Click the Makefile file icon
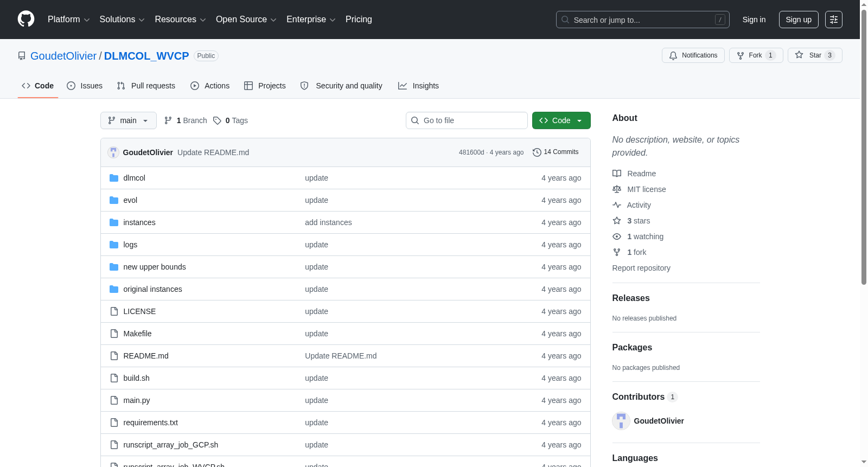The image size is (868, 467). coord(114,334)
